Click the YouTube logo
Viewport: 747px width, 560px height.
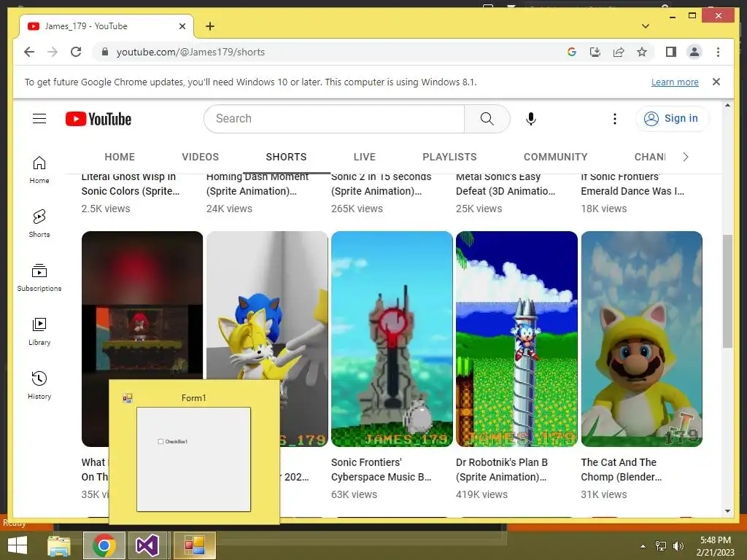(98, 119)
